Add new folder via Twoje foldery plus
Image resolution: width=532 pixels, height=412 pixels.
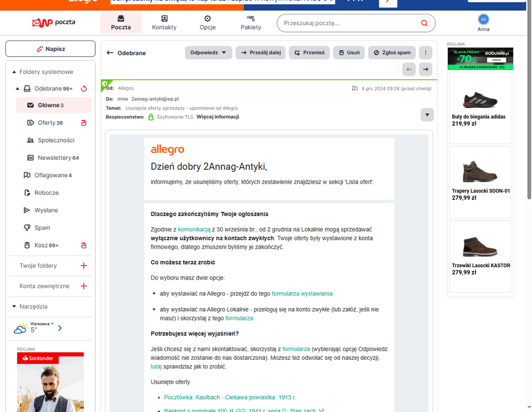84,266
